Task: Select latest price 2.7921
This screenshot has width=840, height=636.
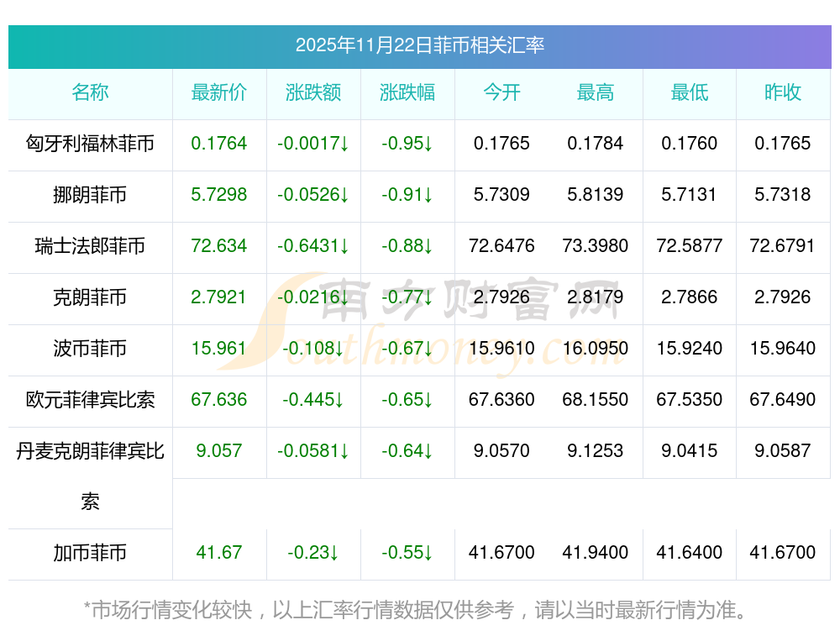Action: [x=218, y=297]
